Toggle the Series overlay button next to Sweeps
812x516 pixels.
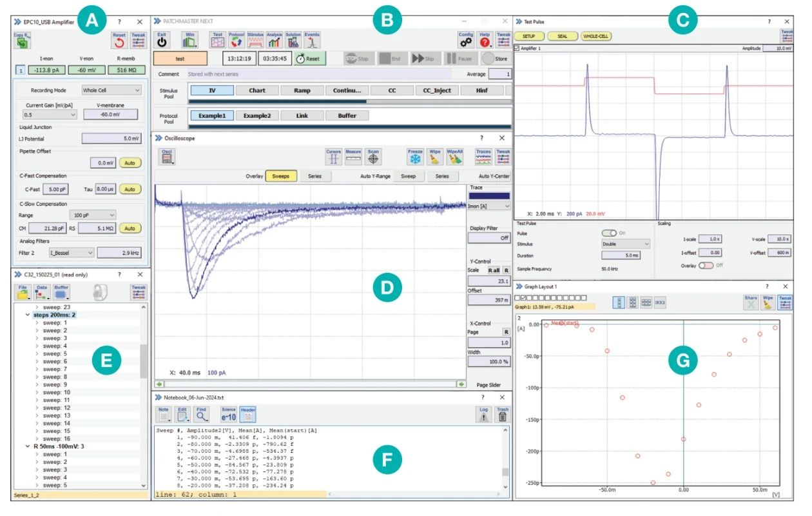pos(315,176)
